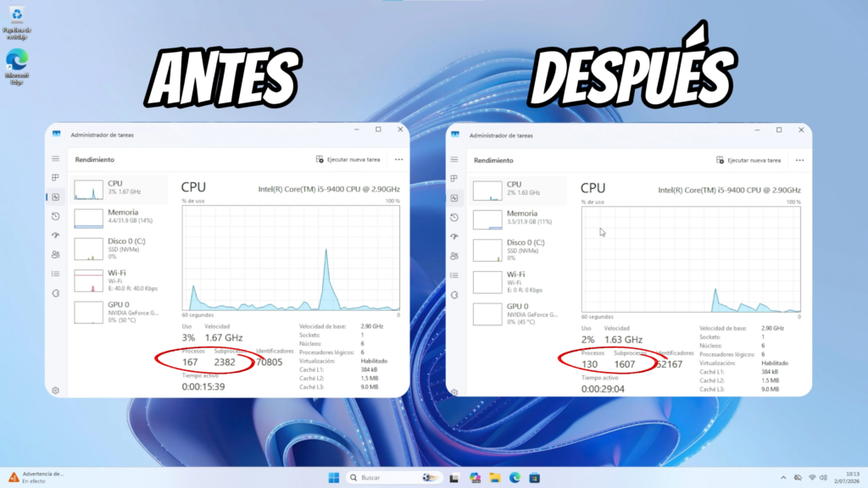Click CPU usage graph in right Task Manager
The image size is (868, 488).
pyautogui.click(x=690, y=259)
